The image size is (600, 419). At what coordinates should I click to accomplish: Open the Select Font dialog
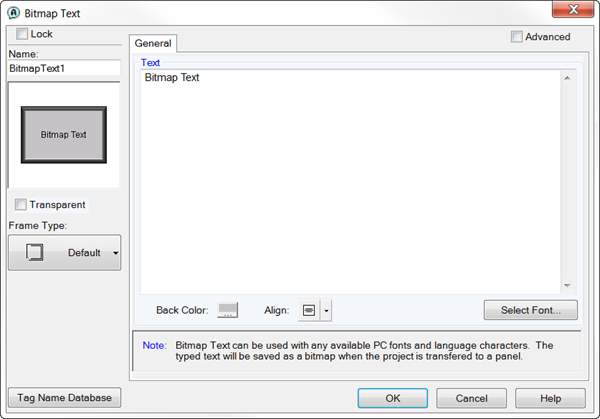click(531, 310)
